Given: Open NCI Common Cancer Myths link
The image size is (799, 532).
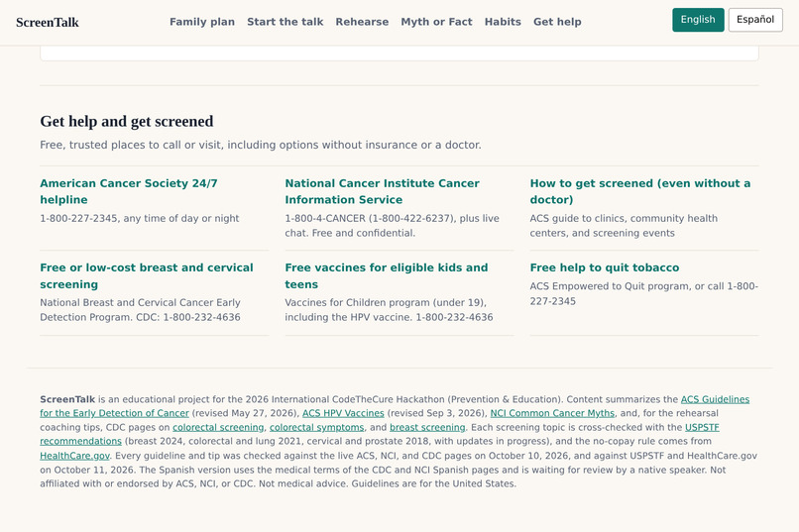Looking at the screenshot, I should pos(552,413).
